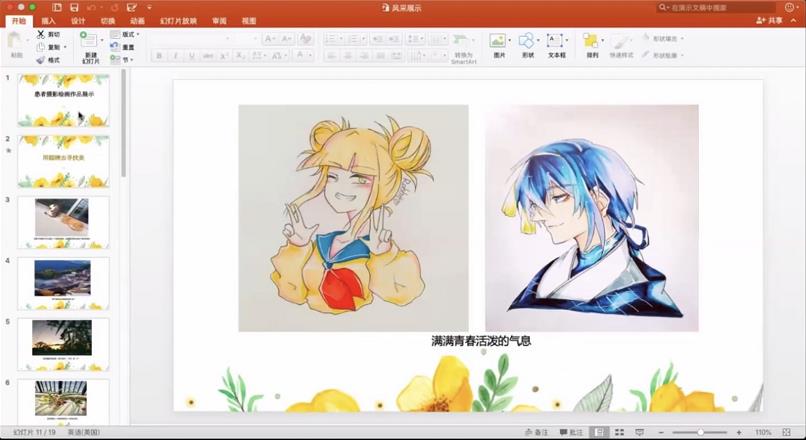Screen dimensions: 806x440
Task: Click the Arrange (排列) icon
Action: [592, 41]
